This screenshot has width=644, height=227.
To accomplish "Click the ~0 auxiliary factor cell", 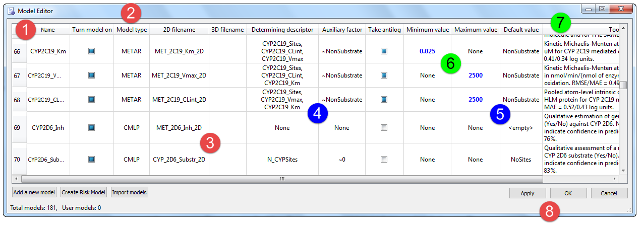I will pos(342,159).
